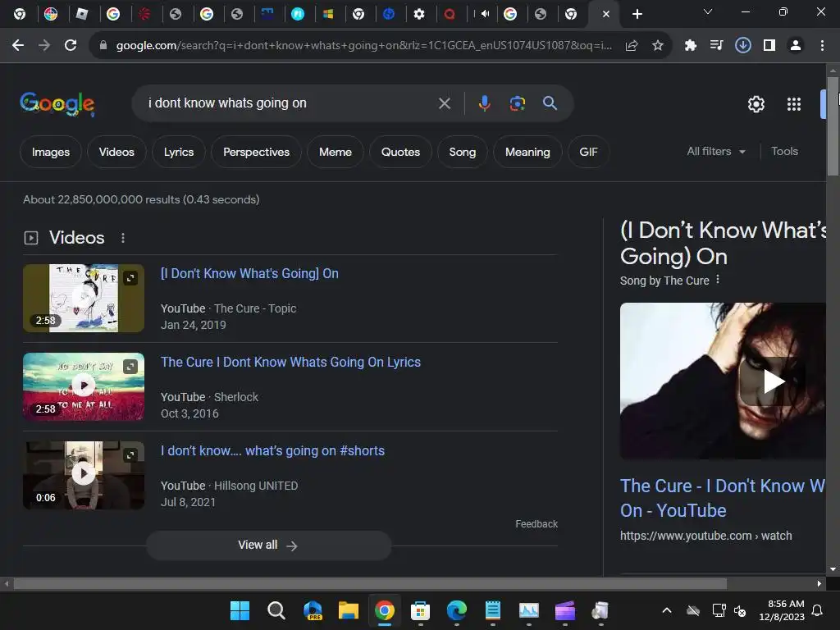Click the Feedback link under videos
Viewport: 840px width, 630px height.
[x=536, y=524]
